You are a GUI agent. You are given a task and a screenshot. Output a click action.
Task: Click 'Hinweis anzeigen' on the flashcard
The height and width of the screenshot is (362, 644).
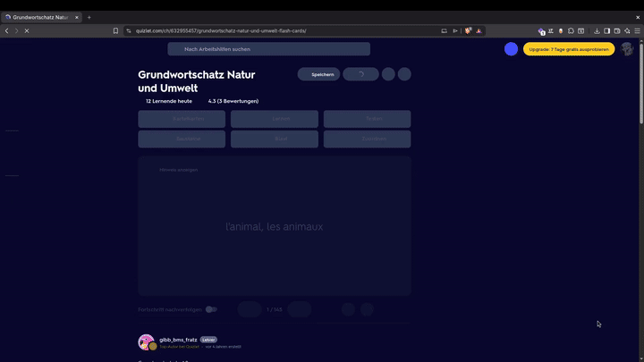(x=178, y=170)
